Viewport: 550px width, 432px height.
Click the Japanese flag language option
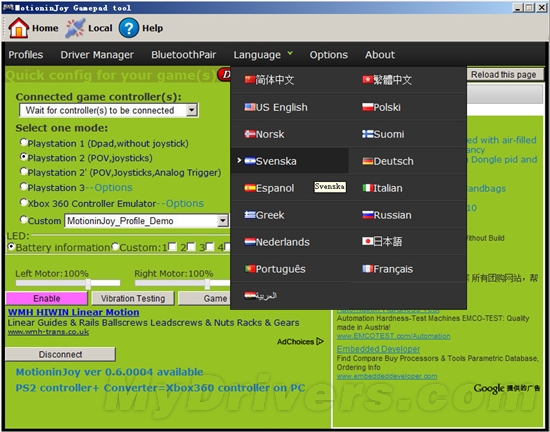click(x=368, y=241)
